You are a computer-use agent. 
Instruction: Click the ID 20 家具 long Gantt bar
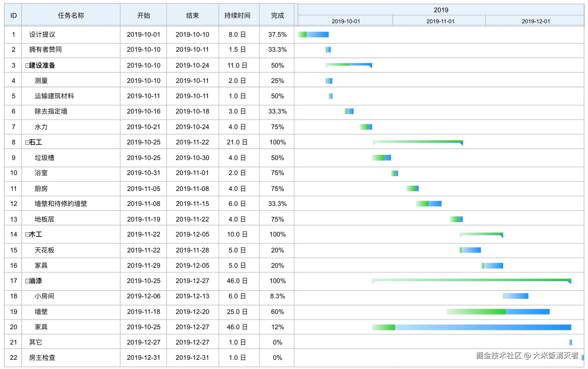(x=472, y=327)
